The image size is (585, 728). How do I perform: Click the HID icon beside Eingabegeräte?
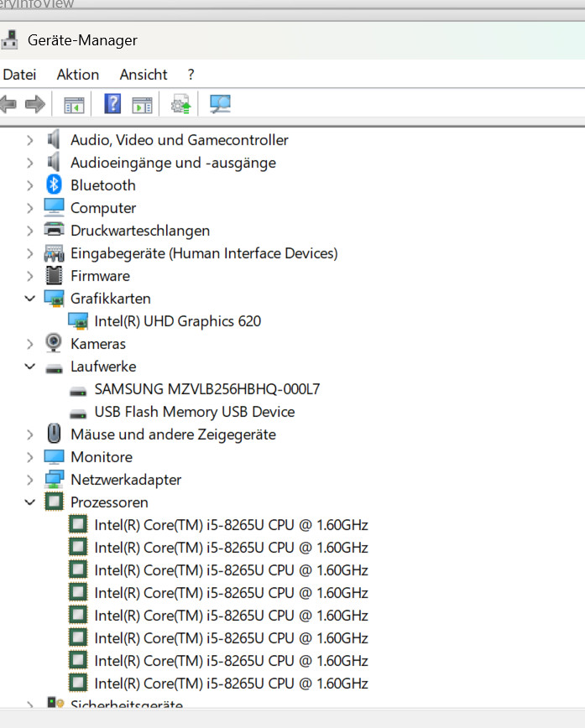pos(54,253)
